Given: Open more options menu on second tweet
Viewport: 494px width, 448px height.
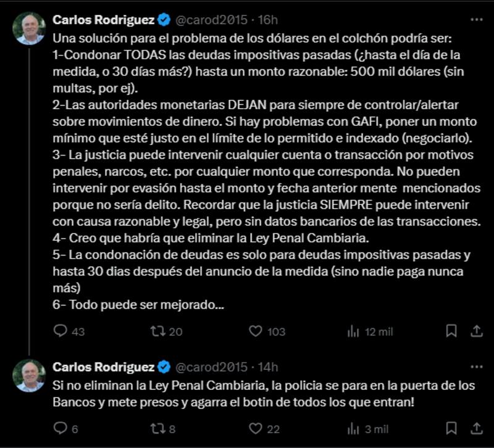Looking at the screenshot, I should (475, 367).
